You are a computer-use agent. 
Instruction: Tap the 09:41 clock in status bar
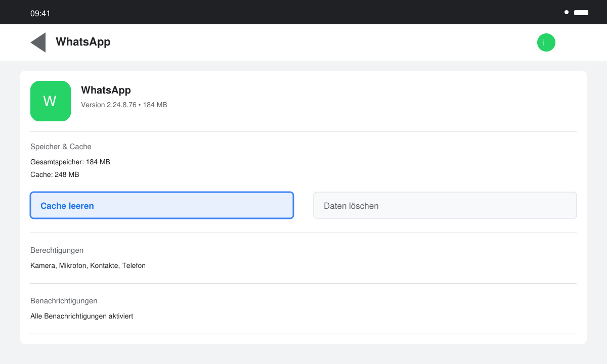point(40,14)
